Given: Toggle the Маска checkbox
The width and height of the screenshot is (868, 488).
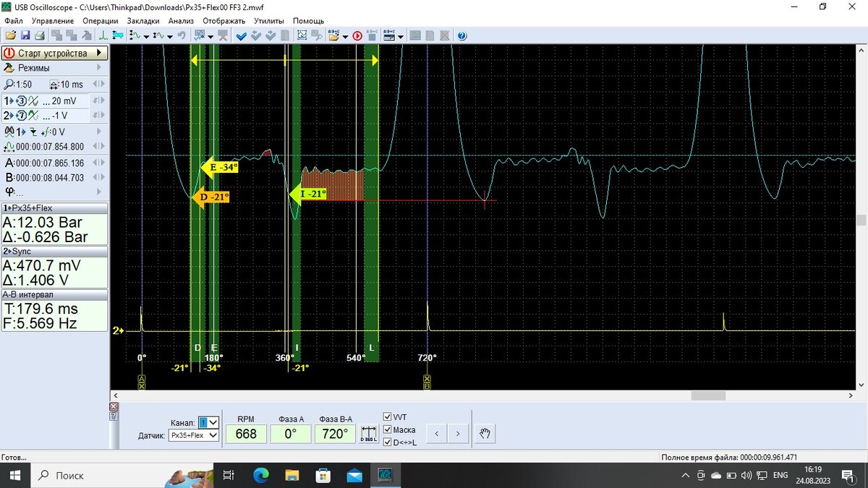Looking at the screenshot, I should (x=387, y=429).
